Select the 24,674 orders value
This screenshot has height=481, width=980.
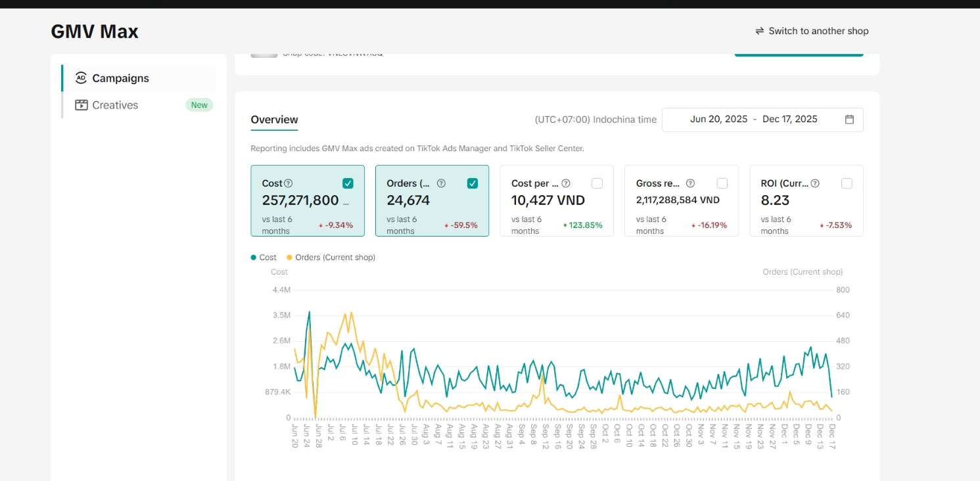click(x=408, y=200)
